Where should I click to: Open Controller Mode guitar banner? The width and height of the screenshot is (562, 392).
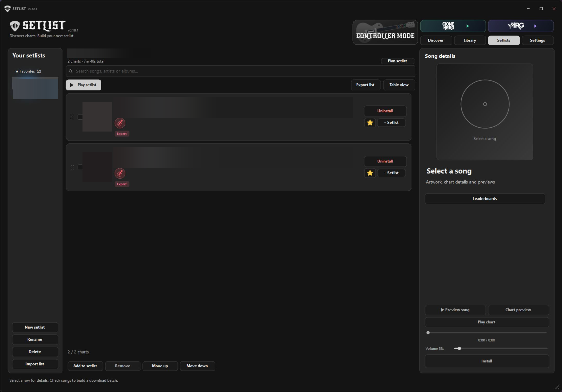tap(385, 32)
